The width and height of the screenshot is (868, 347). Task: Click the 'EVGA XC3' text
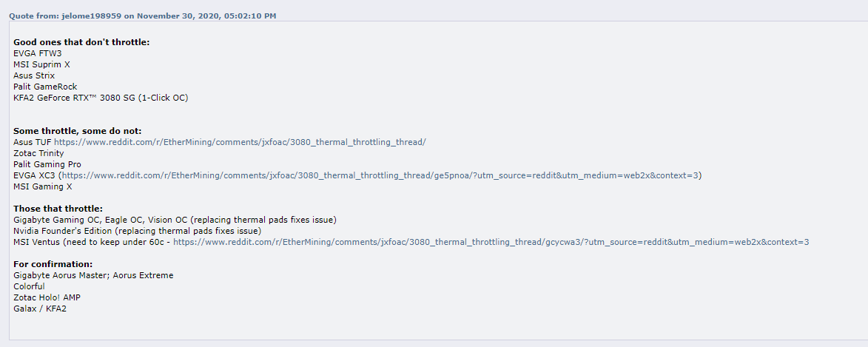pos(34,175)
